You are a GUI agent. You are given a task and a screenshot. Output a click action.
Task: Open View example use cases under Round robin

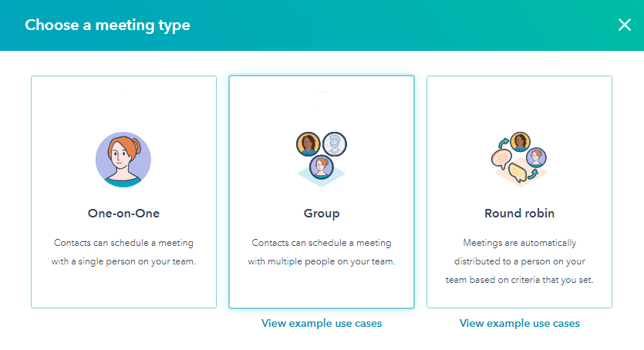(x=520, y=323)
